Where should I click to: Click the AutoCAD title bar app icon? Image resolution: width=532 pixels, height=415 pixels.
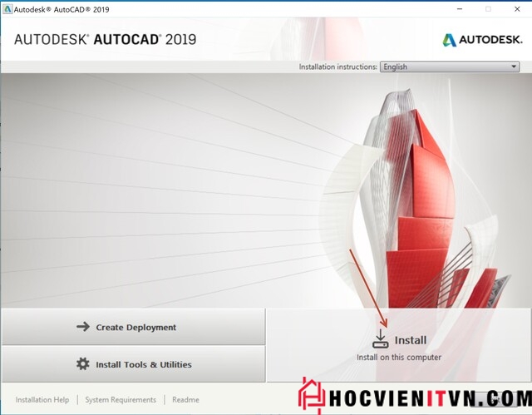click(7, 9)
